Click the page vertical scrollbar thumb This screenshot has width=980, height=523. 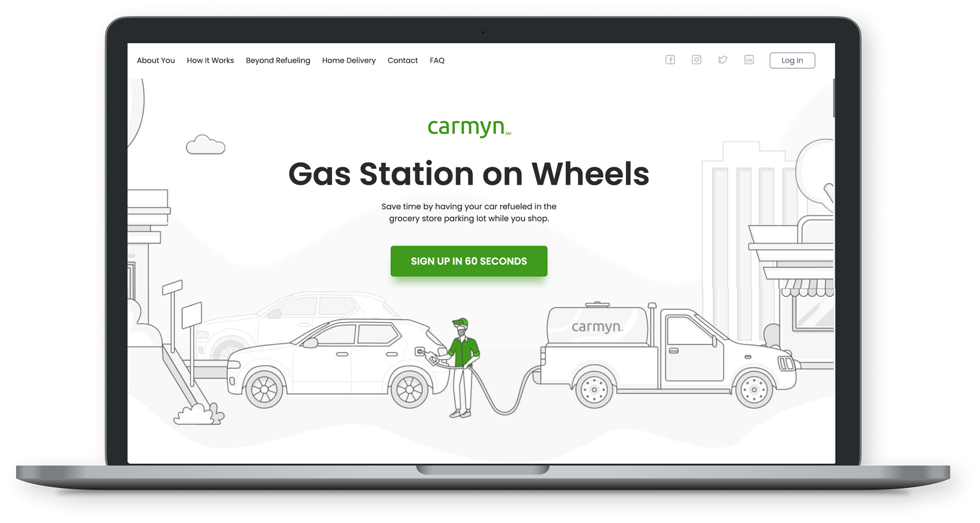[x=834, y=98]
